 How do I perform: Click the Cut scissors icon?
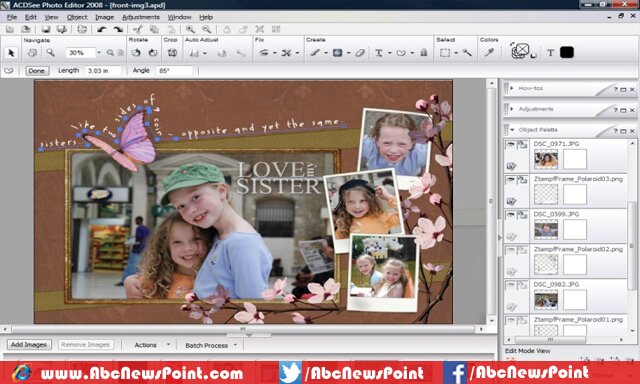[138, 29]
